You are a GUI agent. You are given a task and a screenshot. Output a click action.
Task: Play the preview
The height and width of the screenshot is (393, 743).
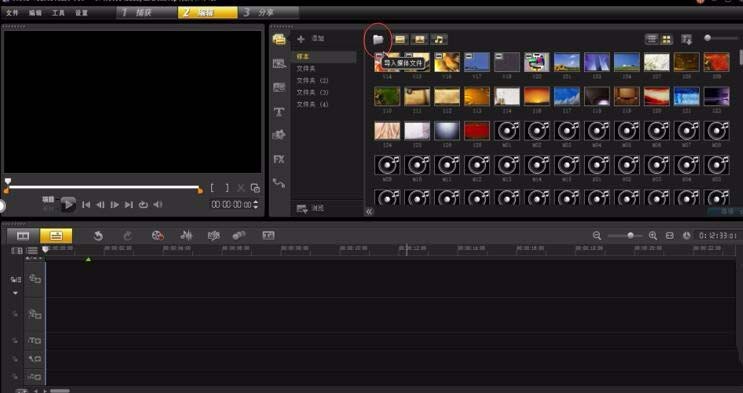coord(68,205)
